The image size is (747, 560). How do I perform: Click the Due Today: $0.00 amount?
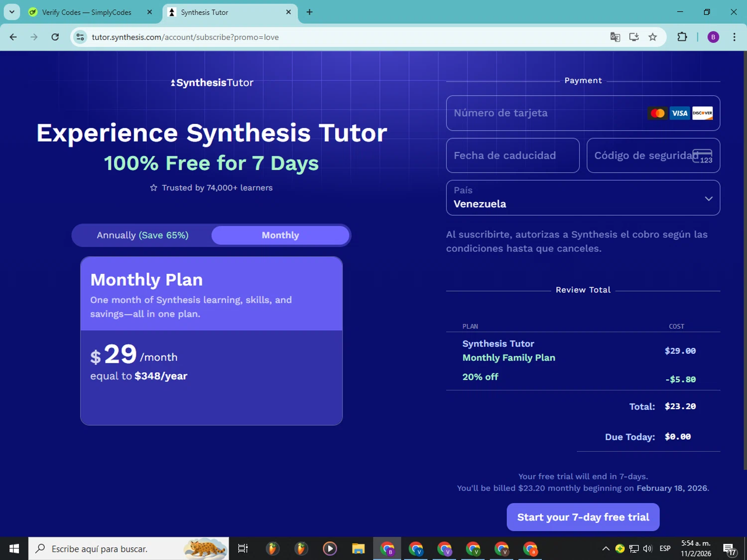[x=678, y=437]
